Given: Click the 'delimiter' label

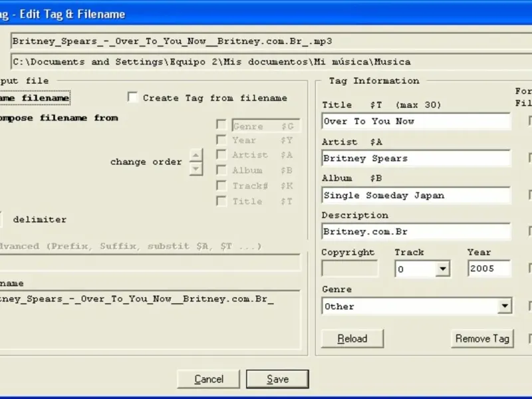Looking at the screenshot, I should (x=40, y=219).
